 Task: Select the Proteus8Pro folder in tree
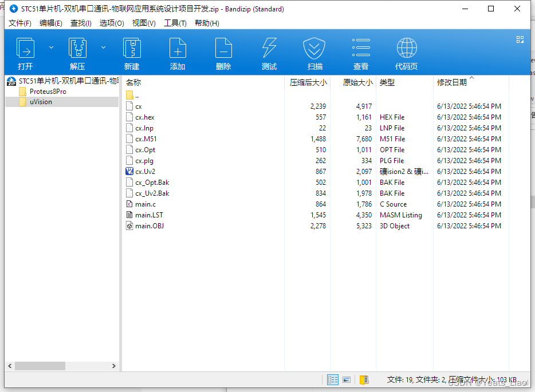42,92
